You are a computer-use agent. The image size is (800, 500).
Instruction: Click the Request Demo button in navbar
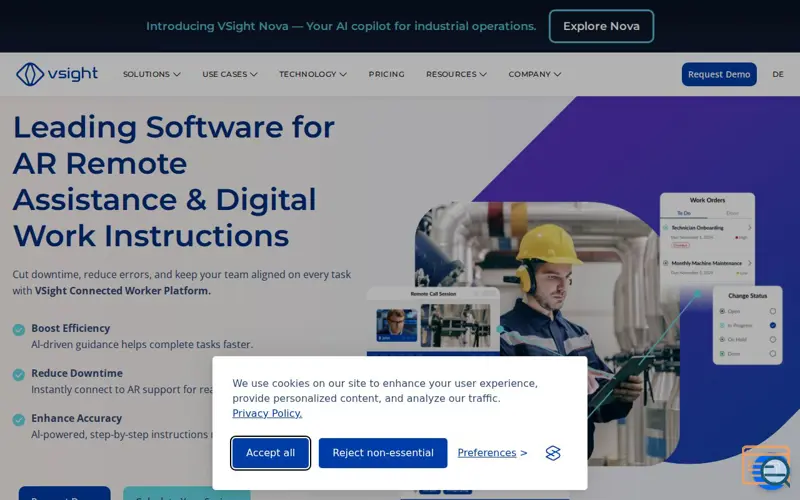[719, 74]
